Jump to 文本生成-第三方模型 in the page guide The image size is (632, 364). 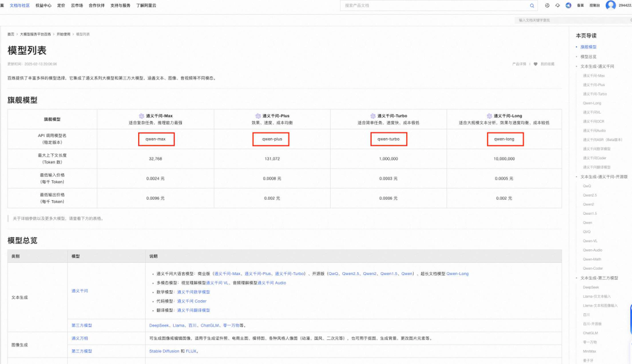599,278
